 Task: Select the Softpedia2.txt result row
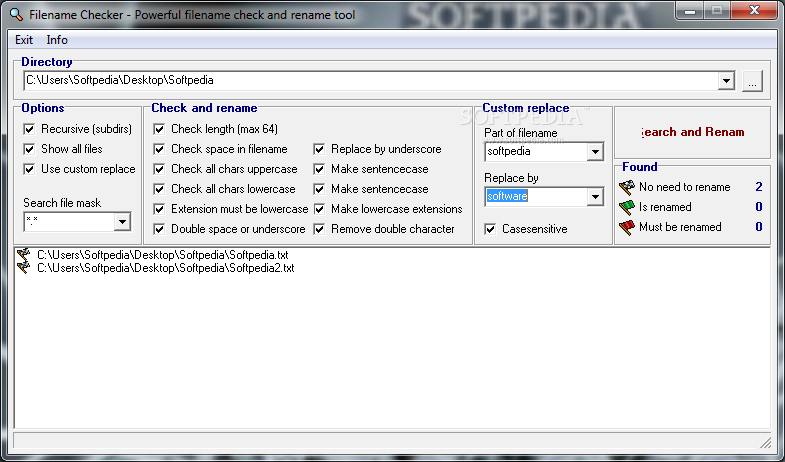[x=166, y=268]
